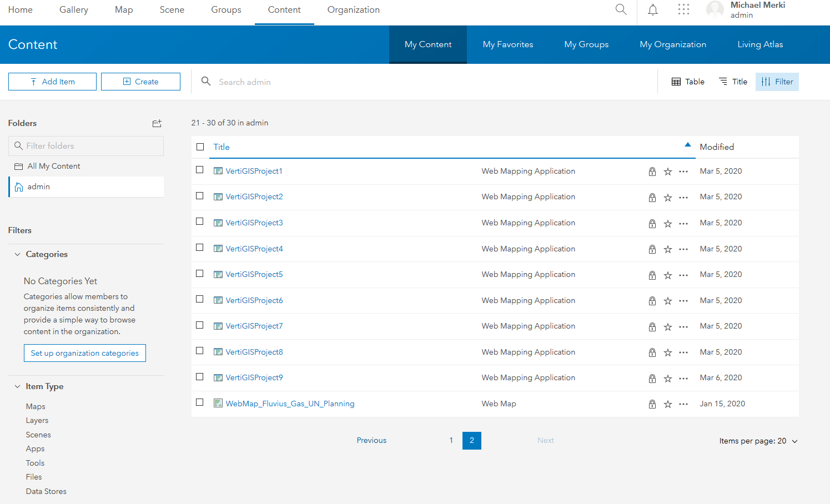Filter item type by Maps

(x=36, y=406)
